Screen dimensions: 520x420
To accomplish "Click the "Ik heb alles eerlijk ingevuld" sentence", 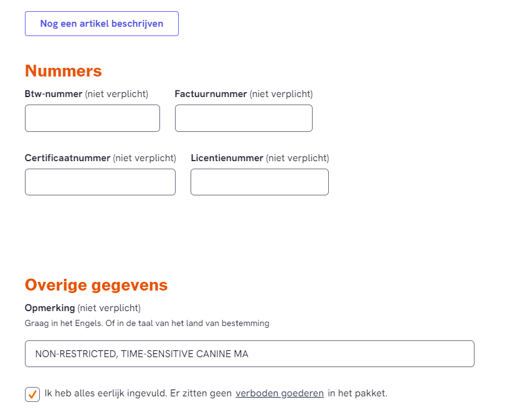I will pos(137,393).
